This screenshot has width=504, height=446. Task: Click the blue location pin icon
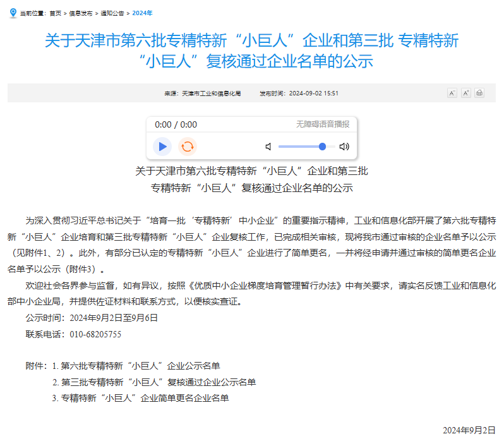click(x=12, y=12)
